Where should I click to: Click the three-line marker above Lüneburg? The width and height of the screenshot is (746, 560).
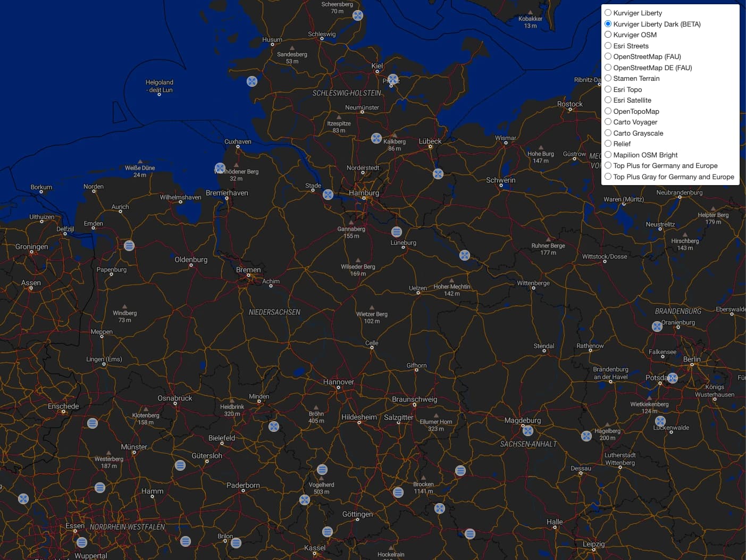tap(396, 232)
